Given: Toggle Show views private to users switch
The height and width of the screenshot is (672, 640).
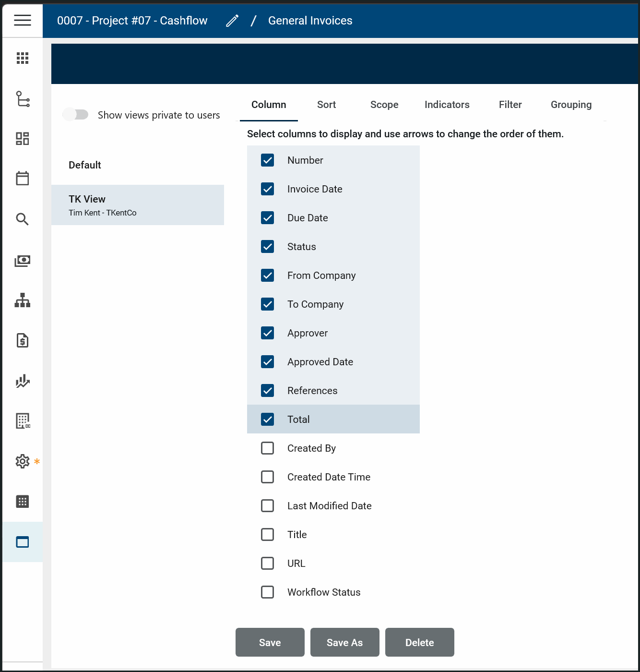Looking at the screenshot, I should tap(76, 115).
